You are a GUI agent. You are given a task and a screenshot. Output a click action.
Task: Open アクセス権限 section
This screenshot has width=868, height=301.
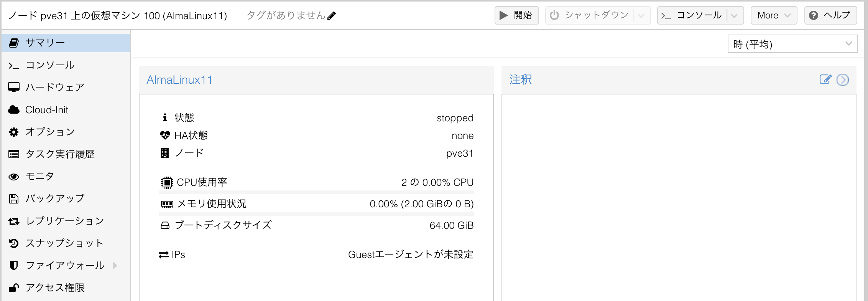tap(66, 288)
